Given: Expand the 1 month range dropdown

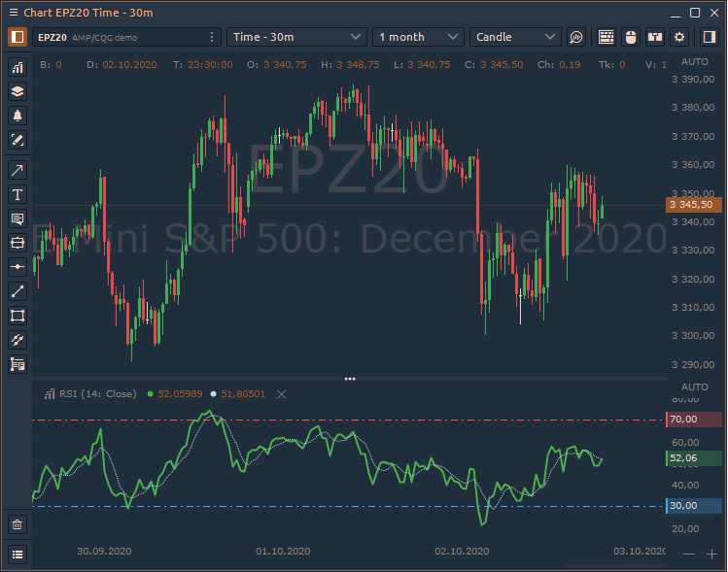Looking at the screenshot, I should 418,37.
